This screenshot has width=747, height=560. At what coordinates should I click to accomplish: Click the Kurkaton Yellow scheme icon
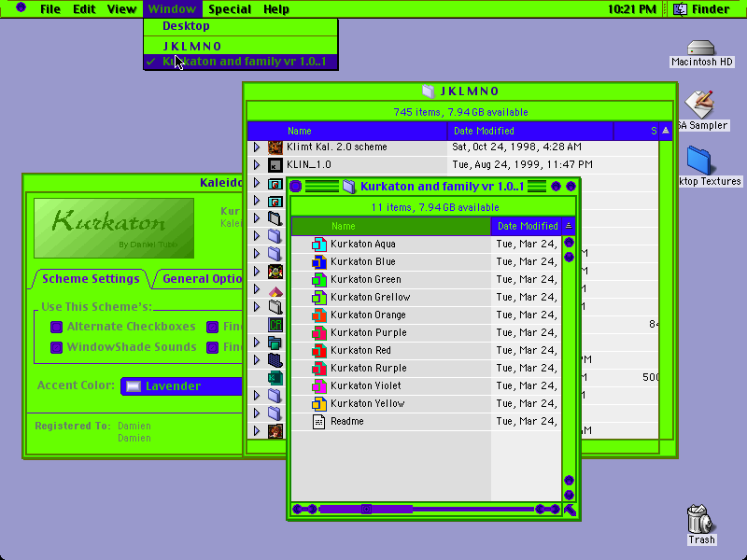[x=318, y=404]
